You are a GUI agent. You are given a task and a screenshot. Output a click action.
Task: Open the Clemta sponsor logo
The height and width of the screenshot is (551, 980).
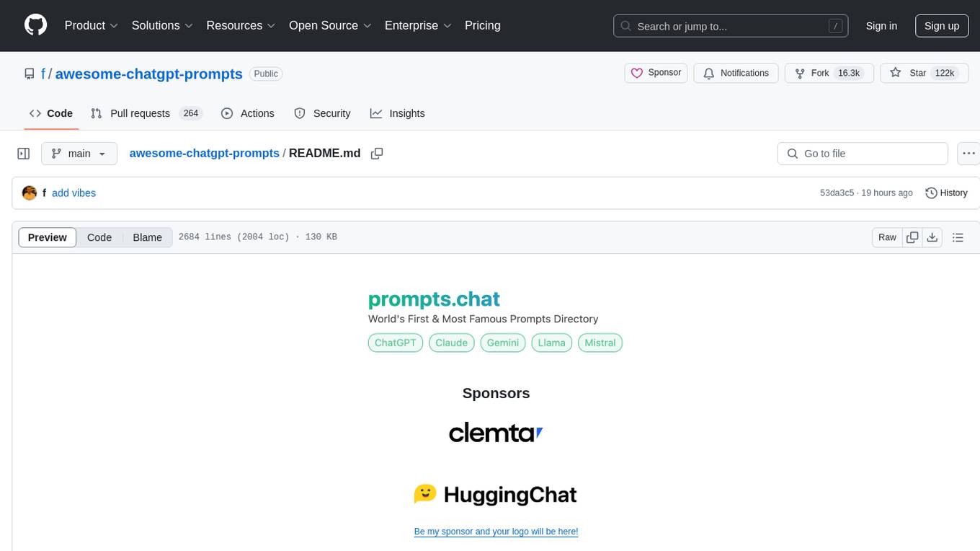496,433
